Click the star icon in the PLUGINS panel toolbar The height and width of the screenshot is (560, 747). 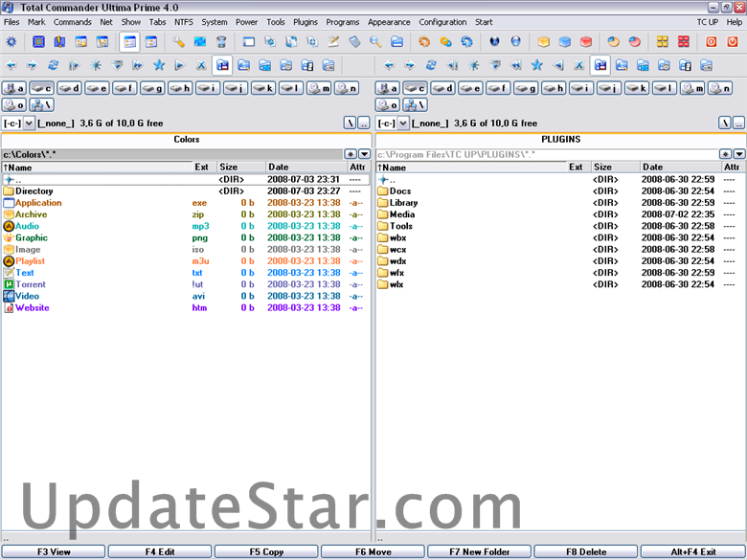tap(537, 65)
